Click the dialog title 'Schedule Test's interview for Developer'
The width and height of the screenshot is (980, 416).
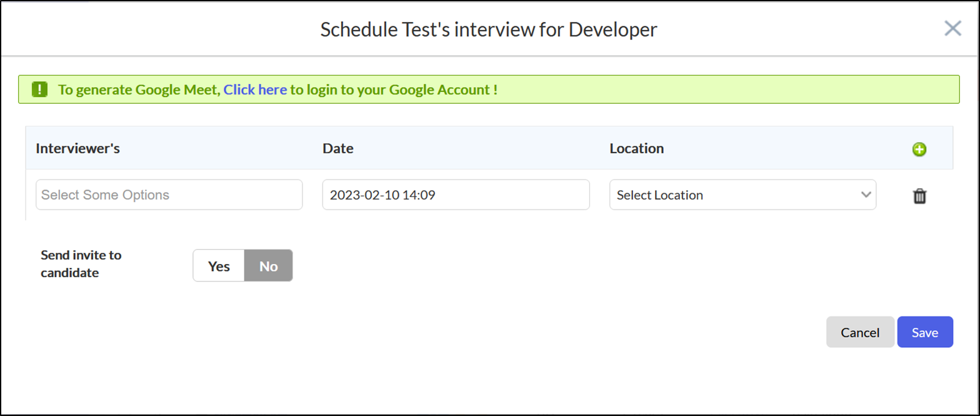[489, 29]
